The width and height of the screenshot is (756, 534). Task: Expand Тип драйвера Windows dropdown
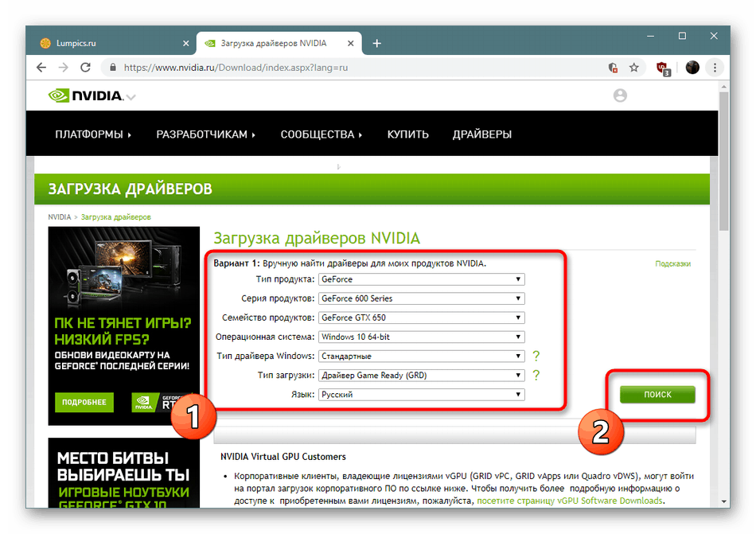tap(422, 357)
